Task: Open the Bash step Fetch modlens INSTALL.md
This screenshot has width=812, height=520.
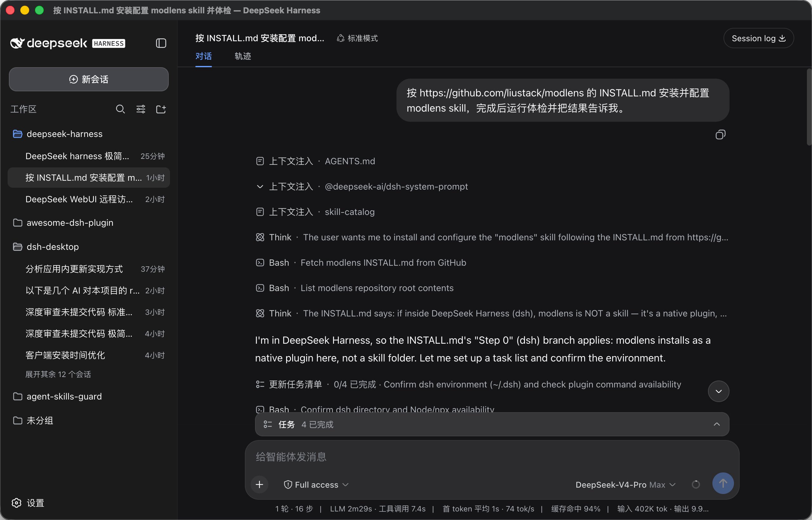Action: 361,262
